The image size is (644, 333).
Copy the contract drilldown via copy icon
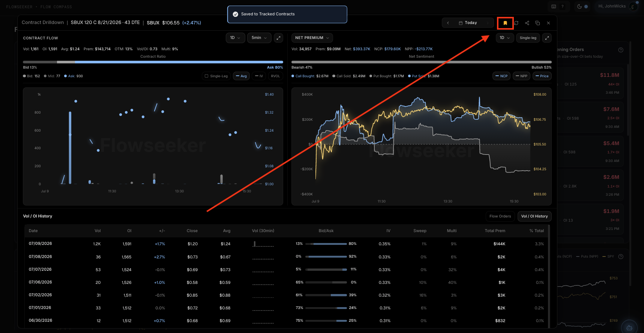coord(537,23)
